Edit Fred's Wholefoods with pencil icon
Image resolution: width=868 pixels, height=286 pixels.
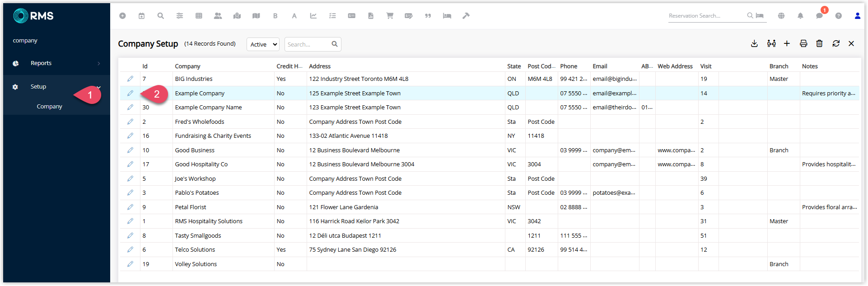point(130,122)
